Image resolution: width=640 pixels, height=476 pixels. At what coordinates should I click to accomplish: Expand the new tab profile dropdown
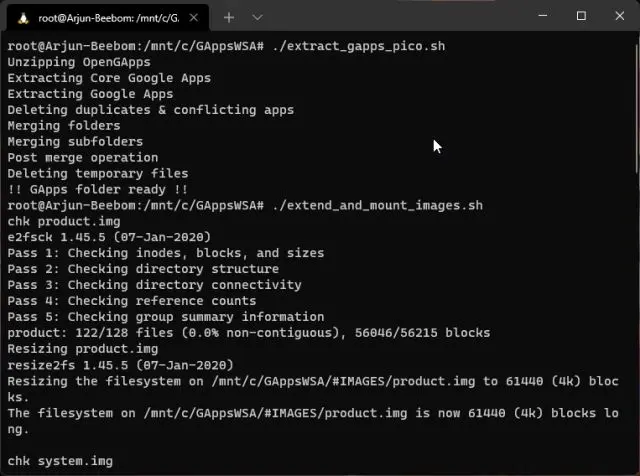(x=257, y=17)
